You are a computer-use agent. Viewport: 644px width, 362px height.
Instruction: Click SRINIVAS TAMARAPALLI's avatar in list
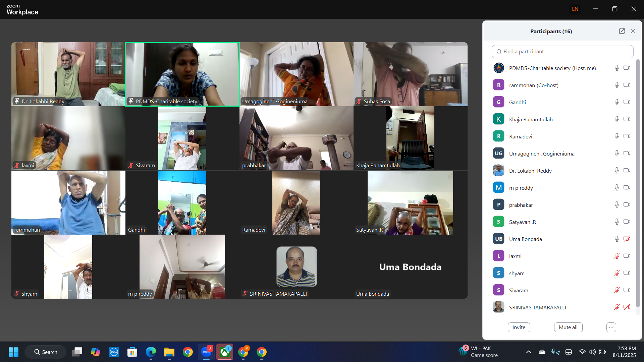pyautogui.click(x=499, y=307)
